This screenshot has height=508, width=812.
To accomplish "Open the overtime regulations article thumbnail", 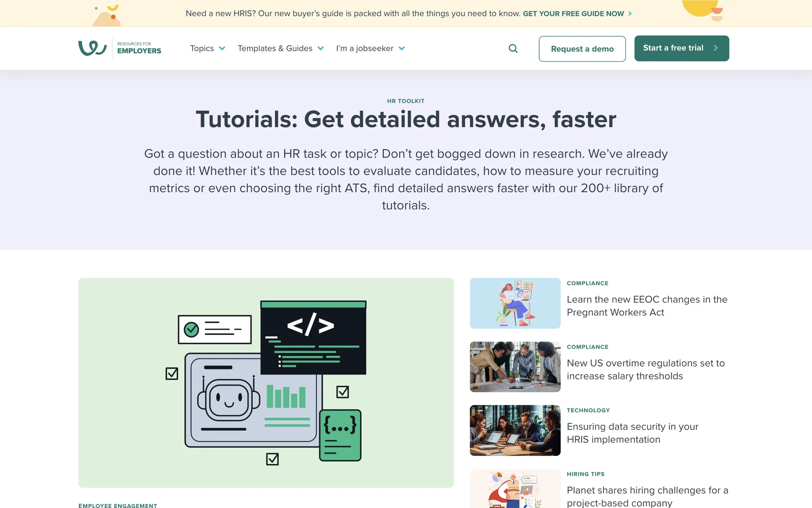I will (515, 367).
